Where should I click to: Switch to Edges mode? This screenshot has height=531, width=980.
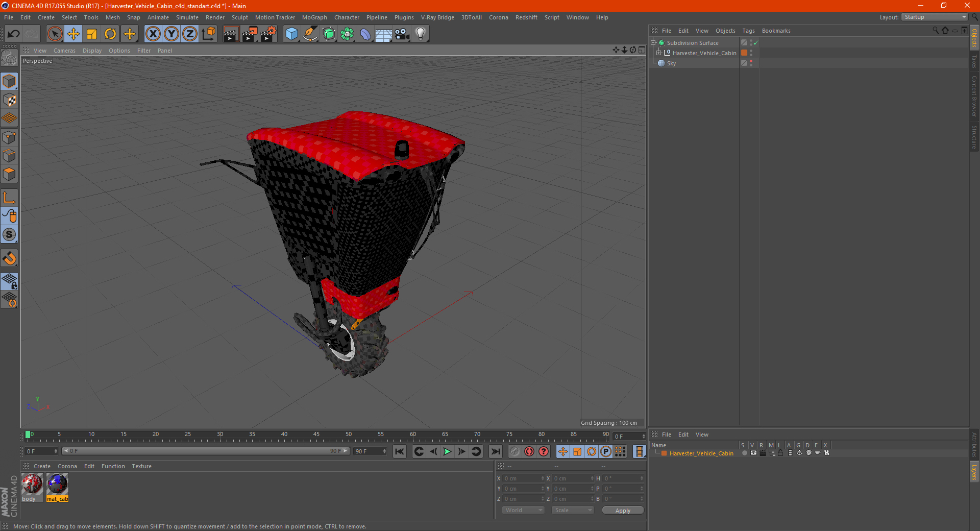(10, 156)
